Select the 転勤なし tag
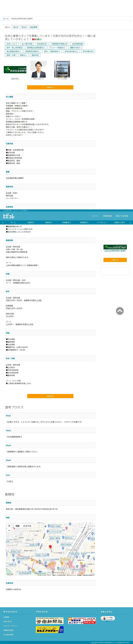Screen dimensions: 133x644 [x=23, y=55]
